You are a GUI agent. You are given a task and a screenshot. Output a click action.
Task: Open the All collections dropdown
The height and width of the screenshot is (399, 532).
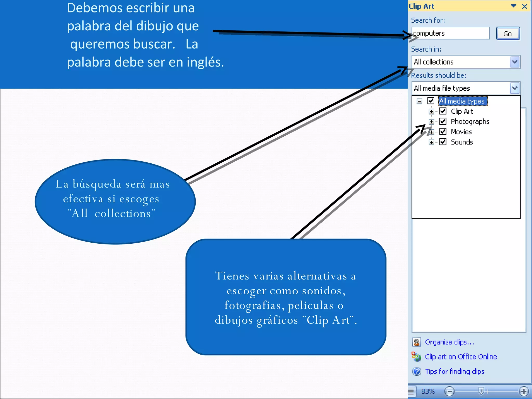point(515,62)
